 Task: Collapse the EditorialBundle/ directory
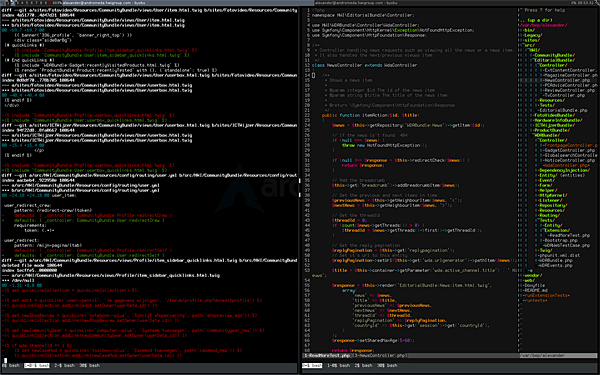pos(553,60)
